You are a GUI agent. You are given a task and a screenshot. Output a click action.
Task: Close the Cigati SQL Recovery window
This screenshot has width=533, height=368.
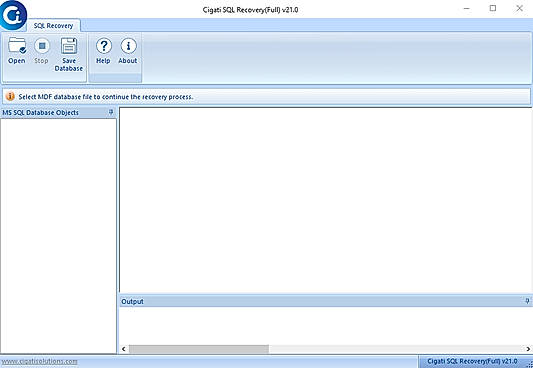pyautogui.click(x=519, y=8)
